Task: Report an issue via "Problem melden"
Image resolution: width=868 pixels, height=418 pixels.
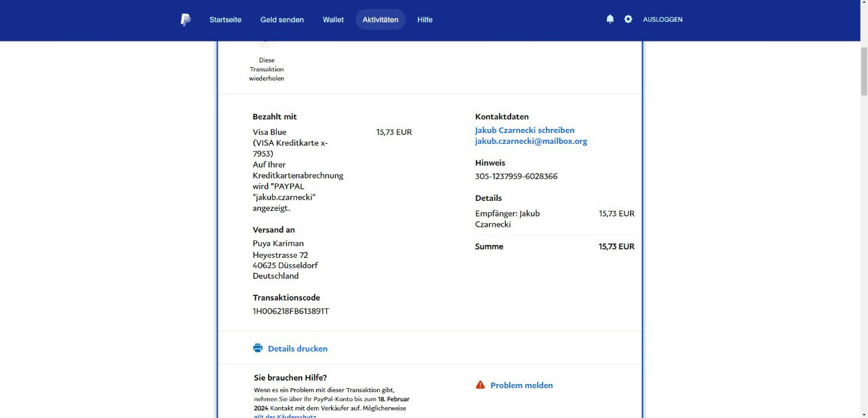Action: tap(521, 385)
